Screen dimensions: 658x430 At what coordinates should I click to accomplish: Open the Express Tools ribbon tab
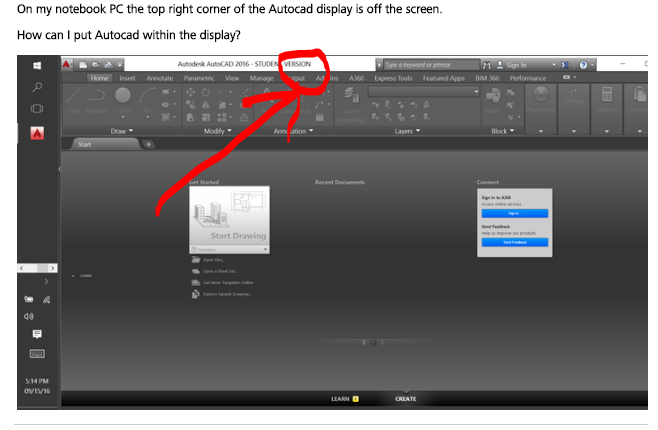tap(393, 78)
